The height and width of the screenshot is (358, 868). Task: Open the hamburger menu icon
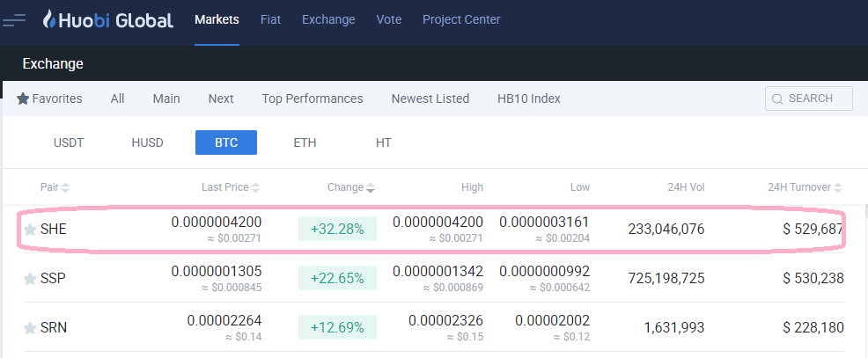(15, 19)
